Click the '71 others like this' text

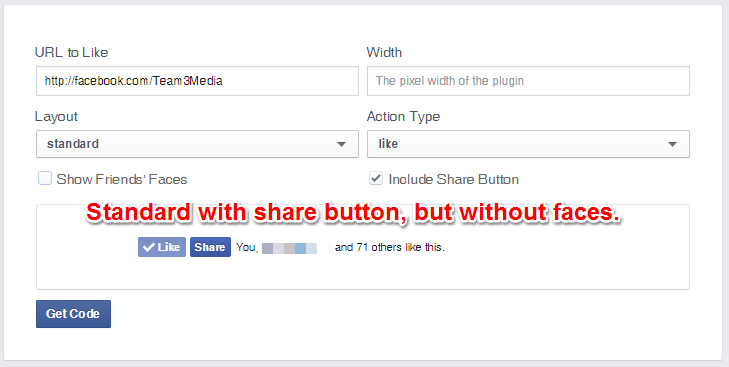(400, 247)
